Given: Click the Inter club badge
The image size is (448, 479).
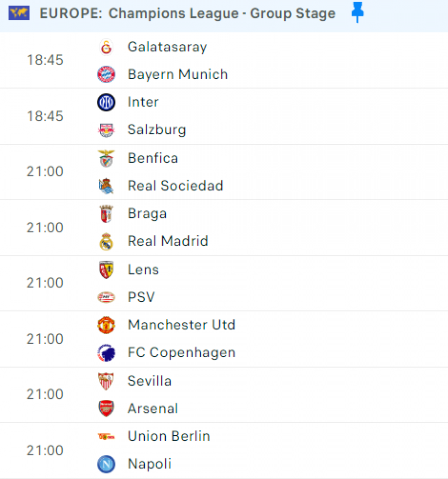Looking at the screenshot, I should (x=106, y=102).
